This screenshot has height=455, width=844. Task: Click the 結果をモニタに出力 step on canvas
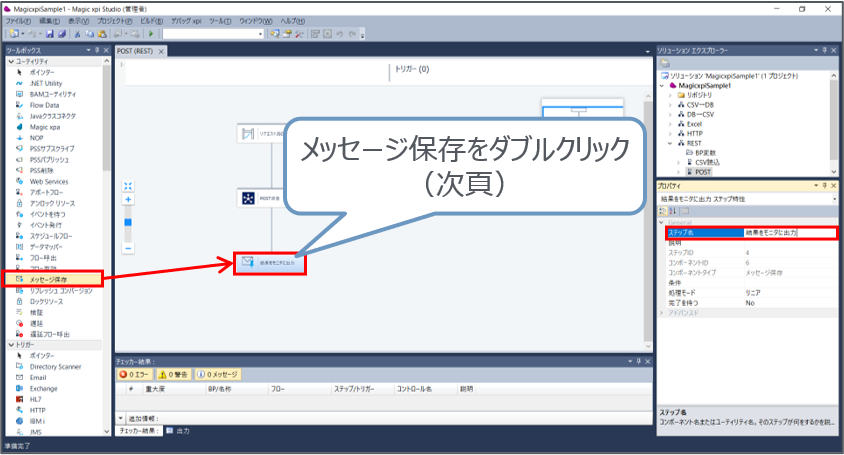pyautogui.click(x=270, y=263)
